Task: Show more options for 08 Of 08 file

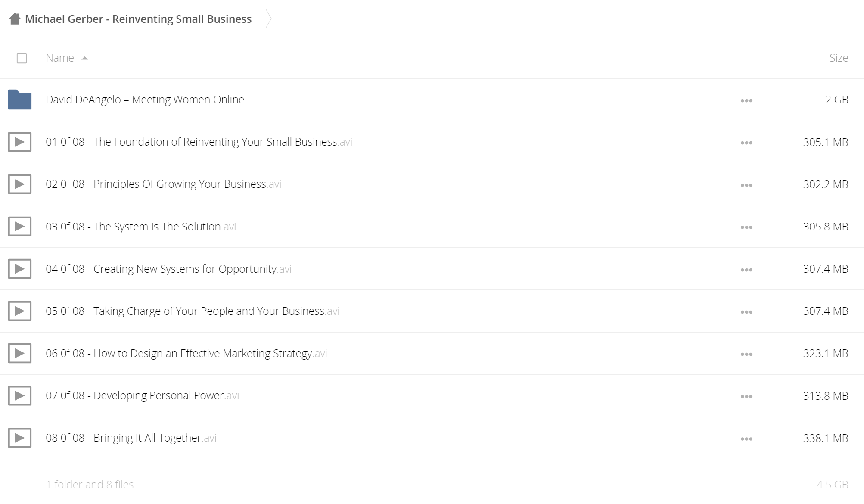Action: click(x=746, y=439)
